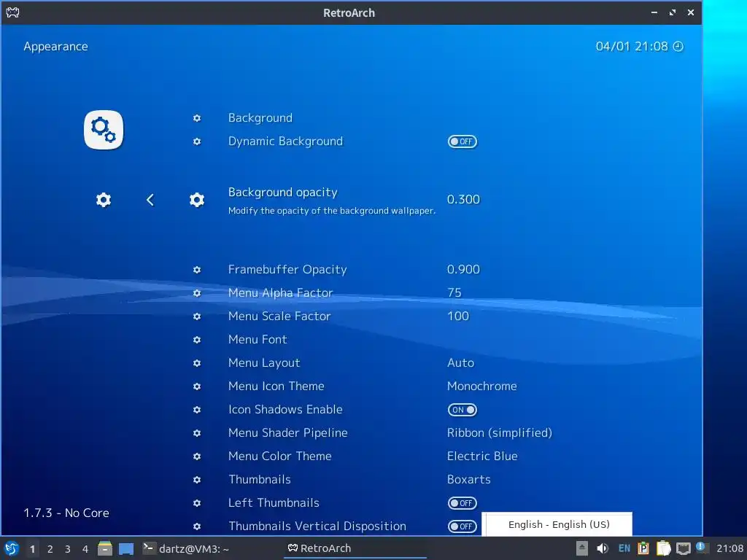Click the gear icon next to Menu Shader Pipeline

point(197,433)
